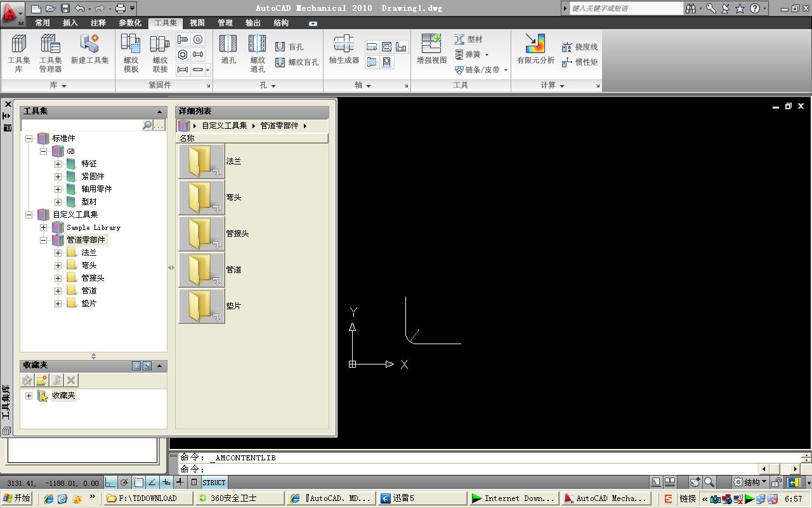The width and height of the screenshot is (812, 508).
Task: Click the 工具集 search input field
Action: (x=81, y=126)
